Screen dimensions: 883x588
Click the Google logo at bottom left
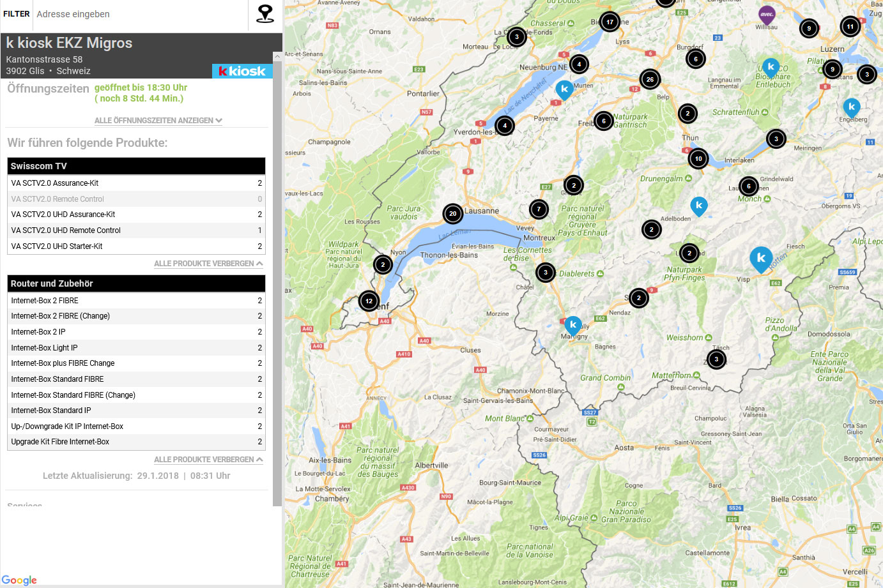pyautogui.click(x=19, y=580)
